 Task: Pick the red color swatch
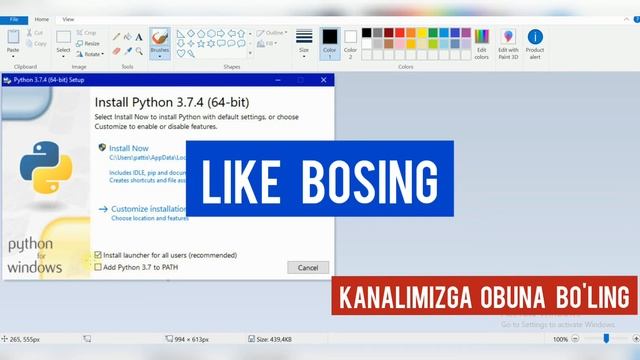coord(400,33)
